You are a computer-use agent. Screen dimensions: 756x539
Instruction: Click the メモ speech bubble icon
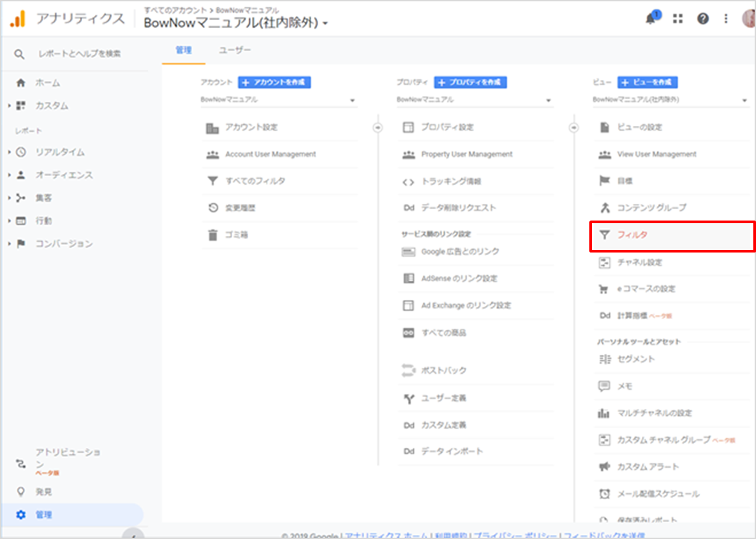tap(604, 386)
